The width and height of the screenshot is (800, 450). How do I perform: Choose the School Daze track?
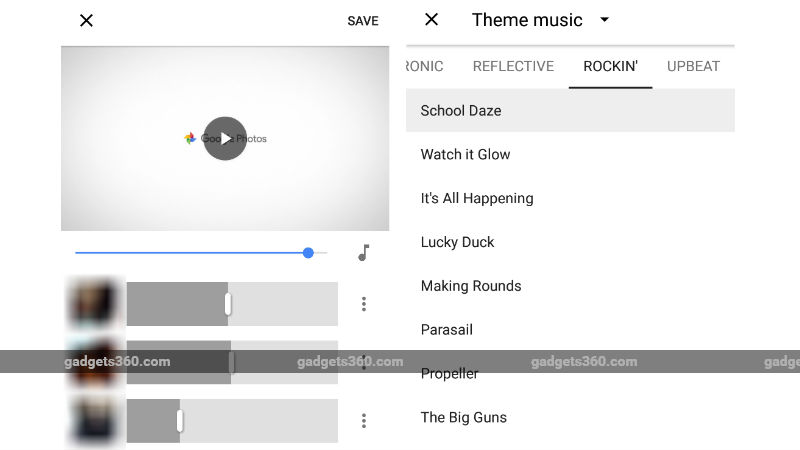461,111
